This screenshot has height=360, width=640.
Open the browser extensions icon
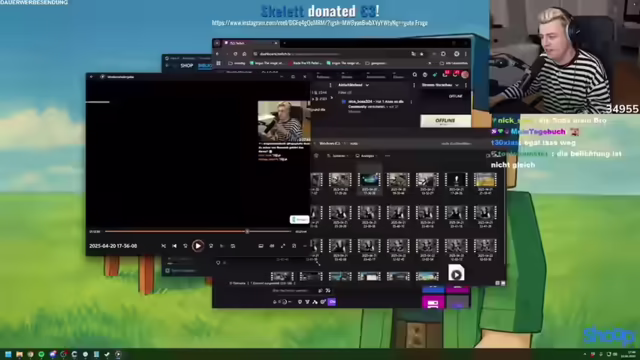point(443,54)
